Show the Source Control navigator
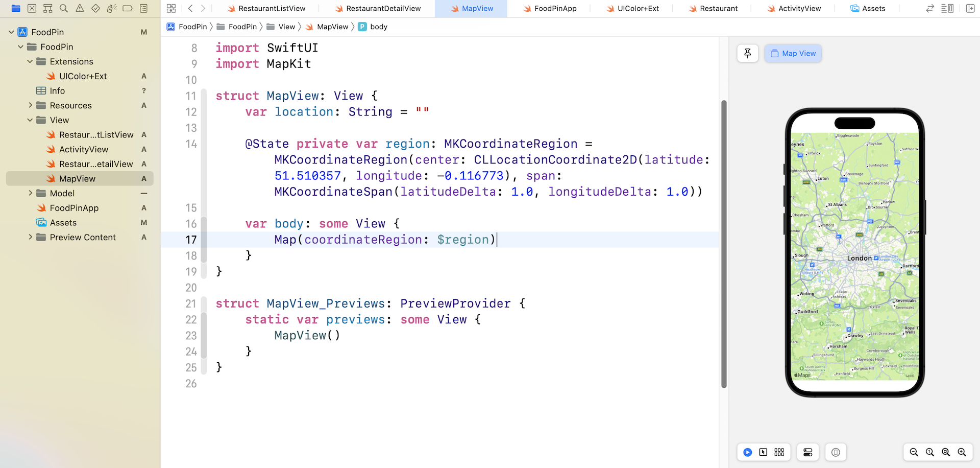980x468 pixels. [x=32, y=8]
